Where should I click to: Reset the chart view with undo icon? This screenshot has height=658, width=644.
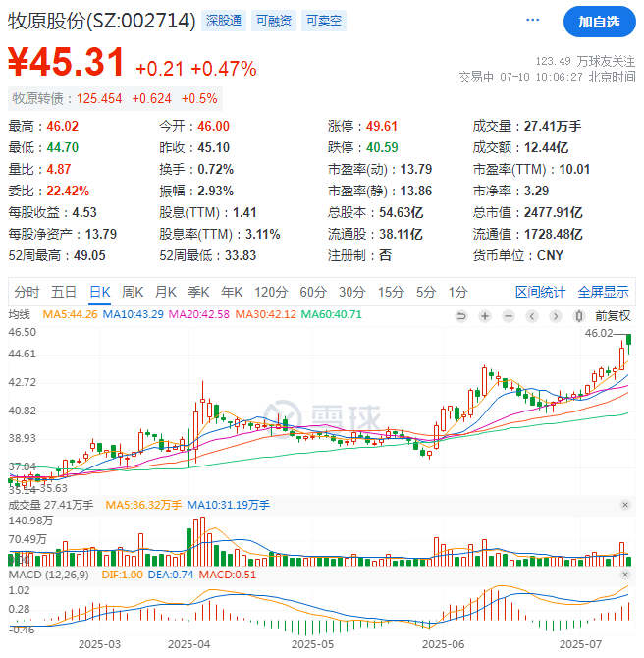(461, 316)
